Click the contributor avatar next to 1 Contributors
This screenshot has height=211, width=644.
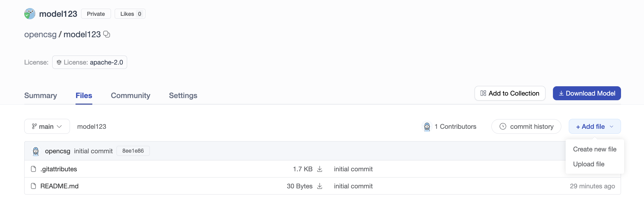(x=427, y=127)
